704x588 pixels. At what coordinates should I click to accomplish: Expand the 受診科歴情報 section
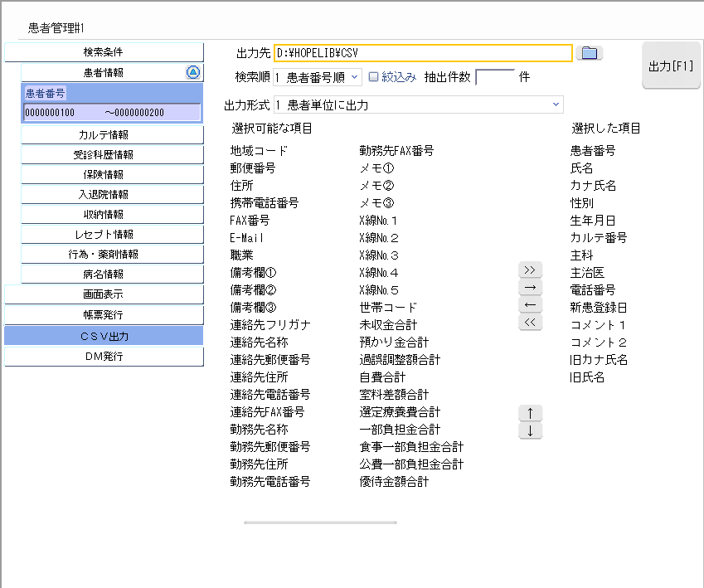[x=112, y=154]
